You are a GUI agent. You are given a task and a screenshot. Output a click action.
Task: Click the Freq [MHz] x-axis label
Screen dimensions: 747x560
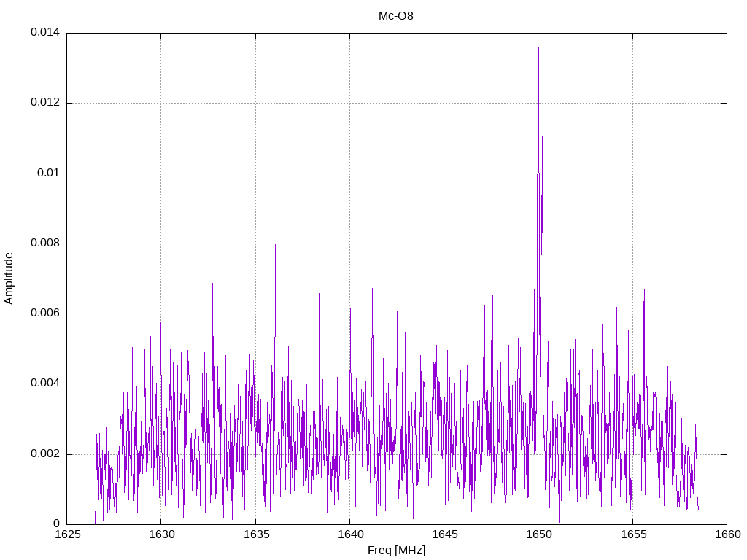396,551
